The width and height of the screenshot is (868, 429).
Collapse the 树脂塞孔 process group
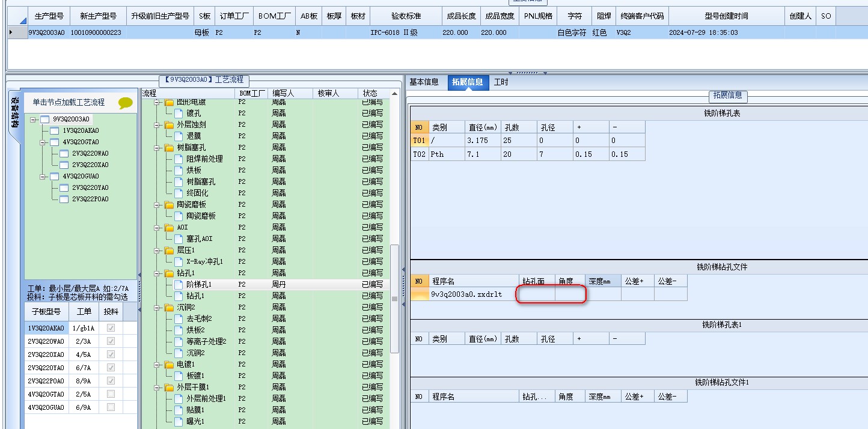[157, 148]
